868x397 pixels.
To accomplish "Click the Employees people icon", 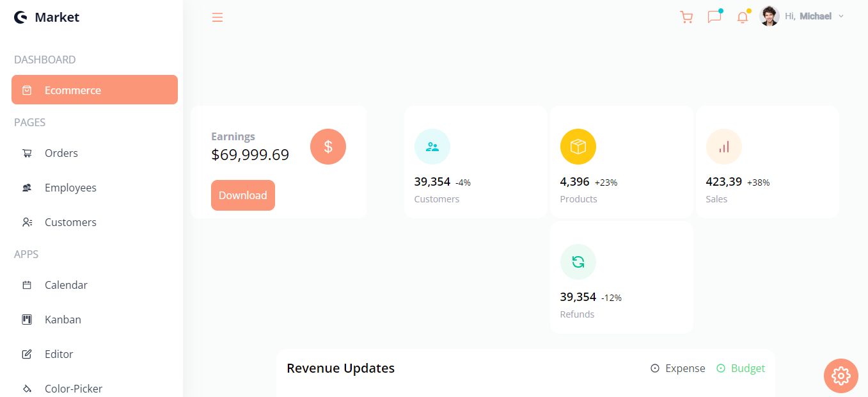I will point(27,188).
